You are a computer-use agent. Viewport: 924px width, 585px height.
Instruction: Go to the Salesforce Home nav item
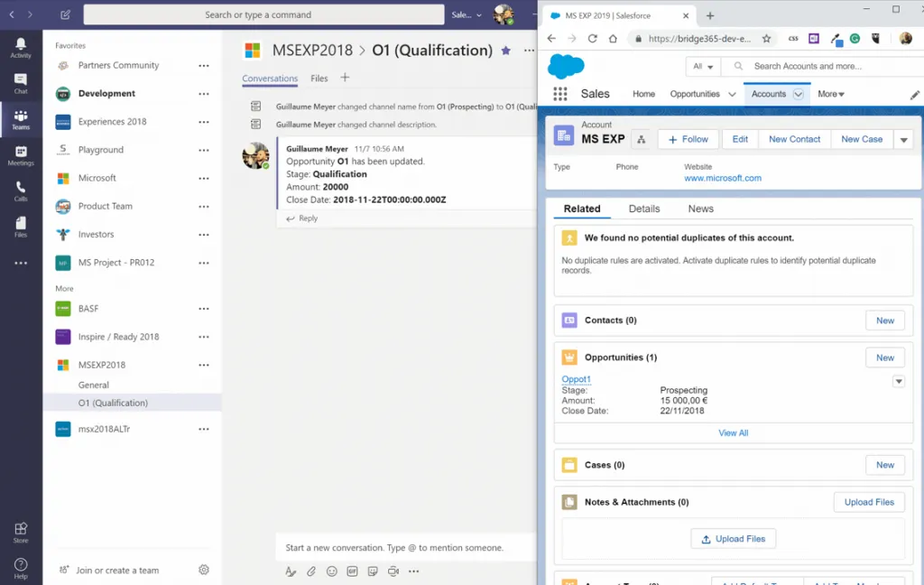pos(643,94)
